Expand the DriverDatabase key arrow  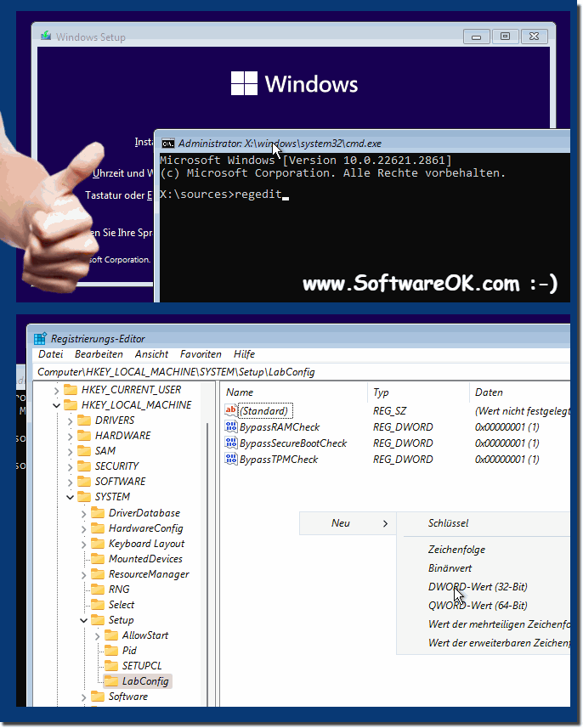click(83, 513)
